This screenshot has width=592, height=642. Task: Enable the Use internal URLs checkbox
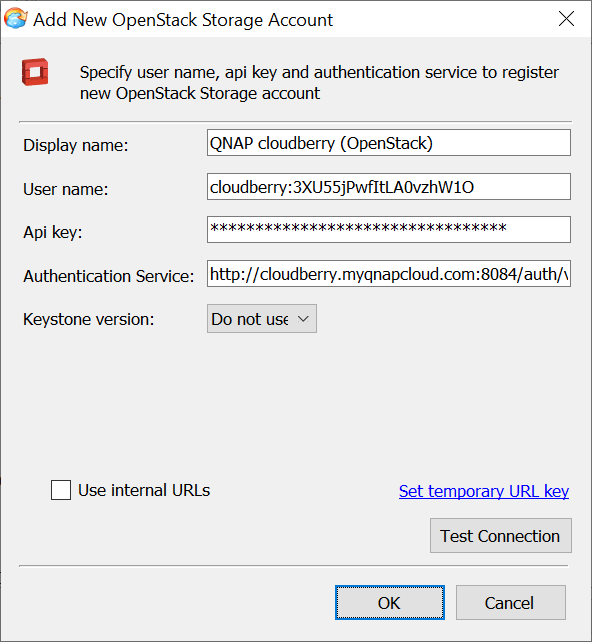[x=61, y=490]
